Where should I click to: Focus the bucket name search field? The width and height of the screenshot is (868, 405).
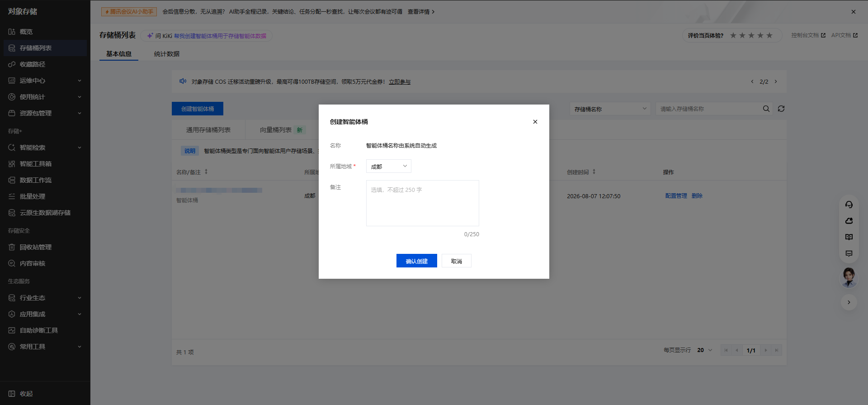tap(708, 109)
